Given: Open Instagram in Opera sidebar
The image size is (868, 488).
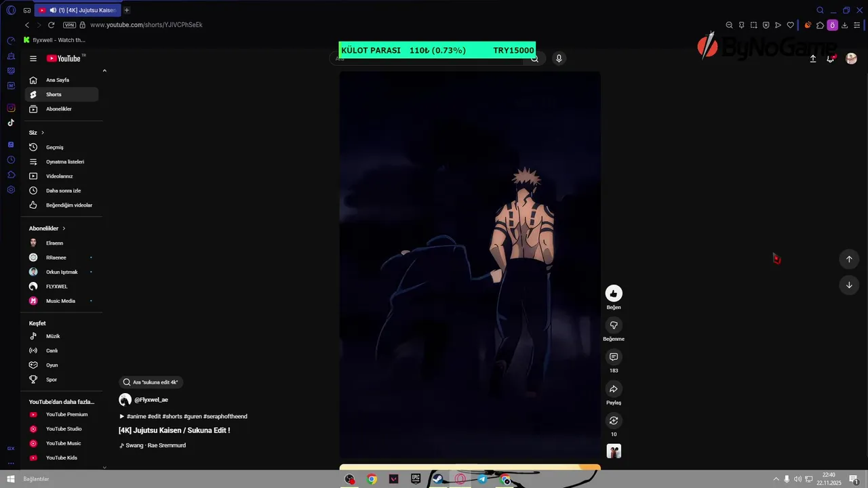Looking at the screenshot, I should [11, 108].
